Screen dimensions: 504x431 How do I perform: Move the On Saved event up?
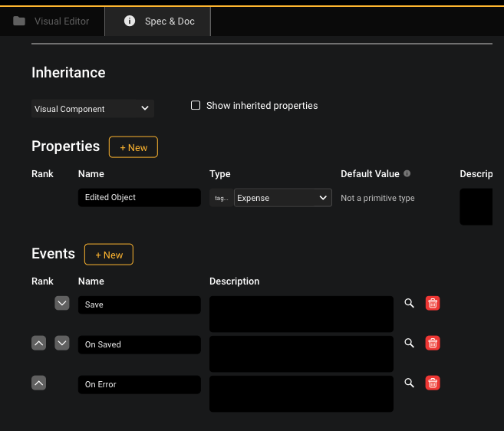click(39, 343)
